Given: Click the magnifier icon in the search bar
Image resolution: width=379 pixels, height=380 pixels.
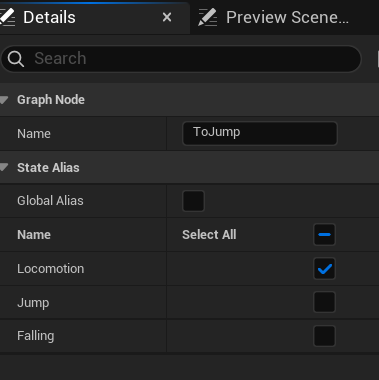Looking at the screenshot, I should point(15,59).
